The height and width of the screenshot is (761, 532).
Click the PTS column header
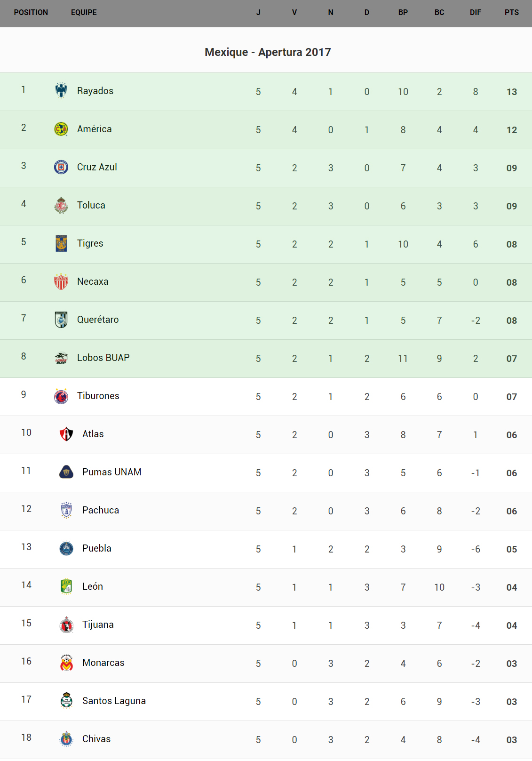(511, 13)
